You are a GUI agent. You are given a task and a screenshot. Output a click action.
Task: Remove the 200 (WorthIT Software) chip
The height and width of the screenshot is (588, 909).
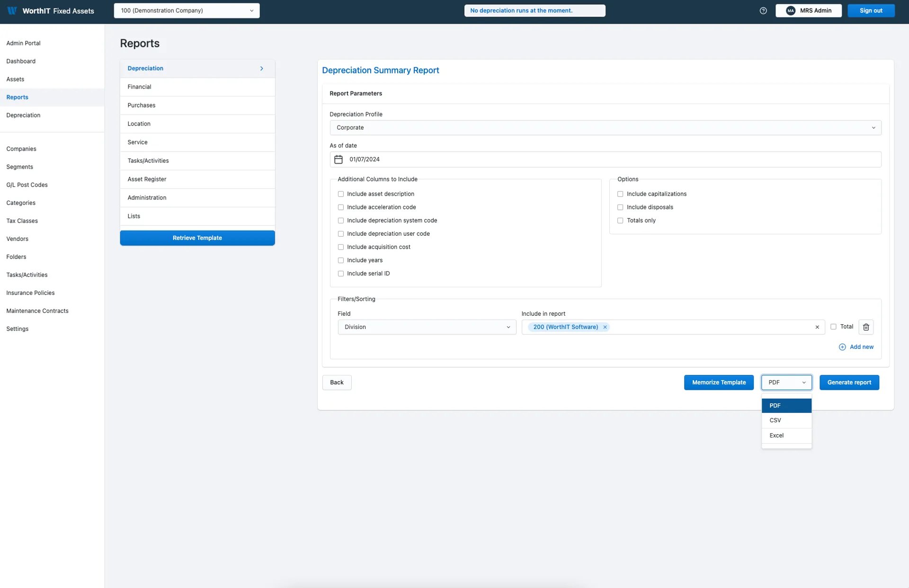point(605,327)
